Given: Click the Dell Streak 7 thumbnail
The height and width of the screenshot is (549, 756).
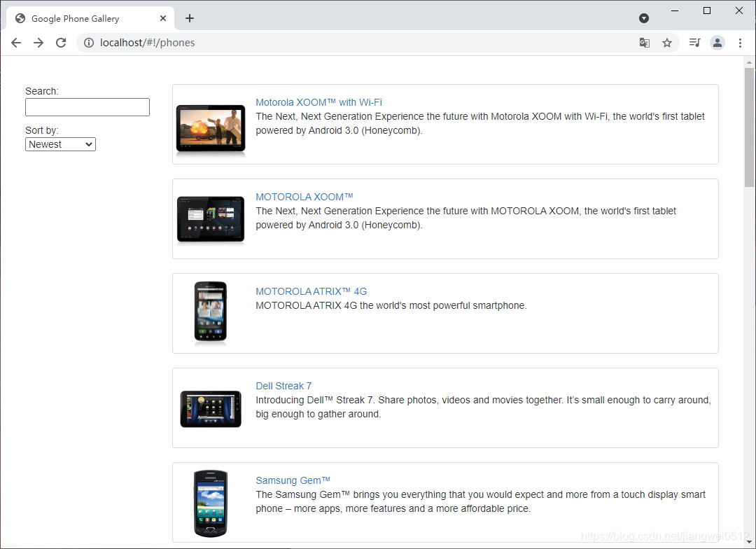Looking at the screenshot, I should pyautogui.click(x=211, y=409).
